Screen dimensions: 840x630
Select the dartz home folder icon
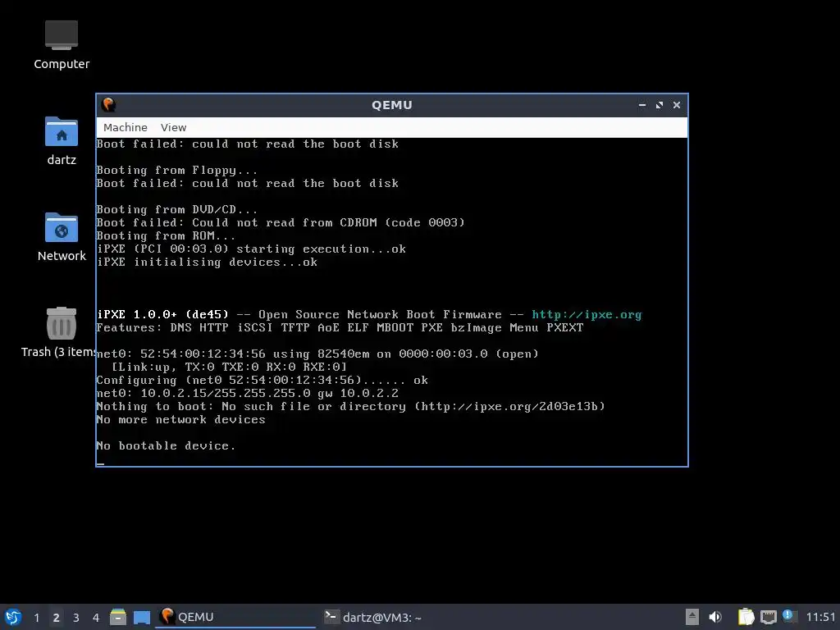[x=62, y=141]
